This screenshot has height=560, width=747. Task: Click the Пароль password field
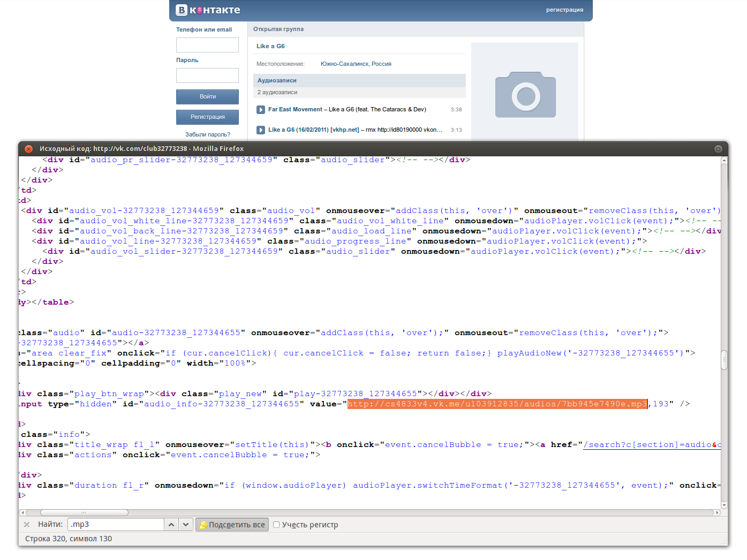(207, 75)
